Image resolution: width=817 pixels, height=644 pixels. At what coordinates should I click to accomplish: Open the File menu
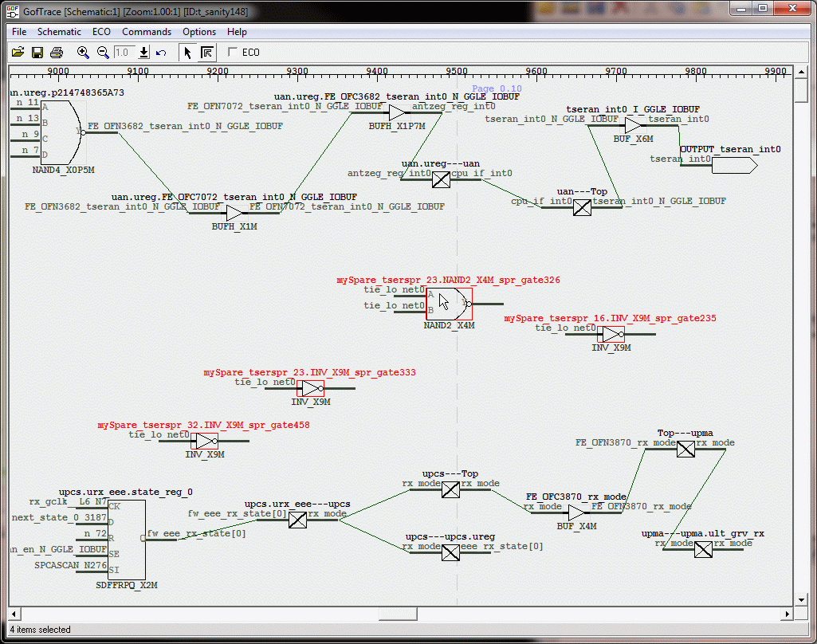click(x=19, y=32)
